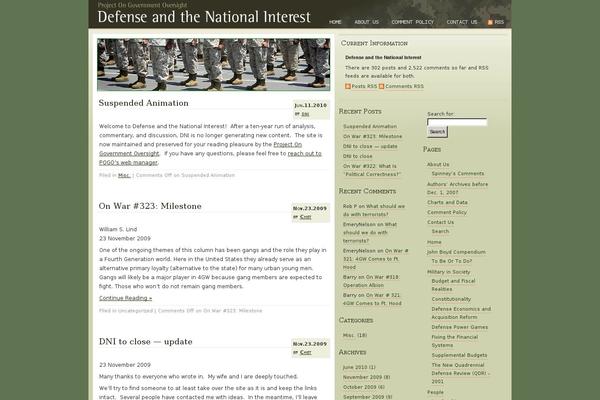
Task: Open Barry's comment on On War #319
Action: 371,281
